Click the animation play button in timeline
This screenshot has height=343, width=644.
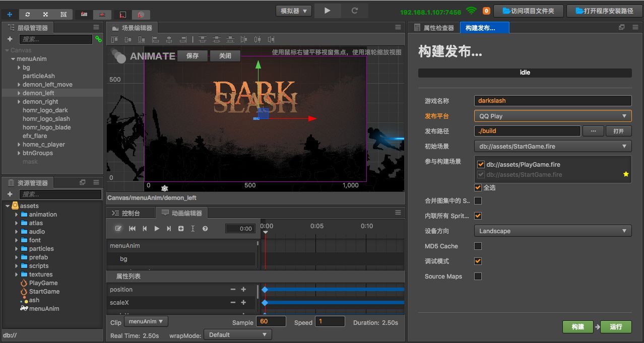(157, 229)
